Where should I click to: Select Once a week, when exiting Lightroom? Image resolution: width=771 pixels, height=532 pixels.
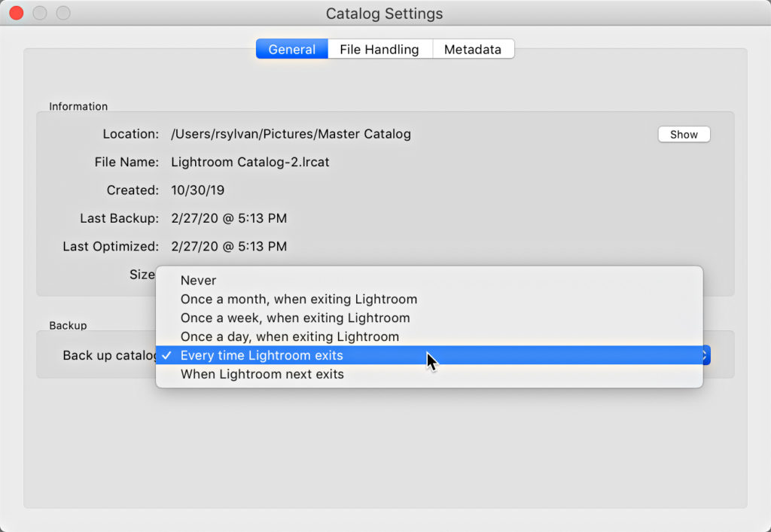(429, 318)
